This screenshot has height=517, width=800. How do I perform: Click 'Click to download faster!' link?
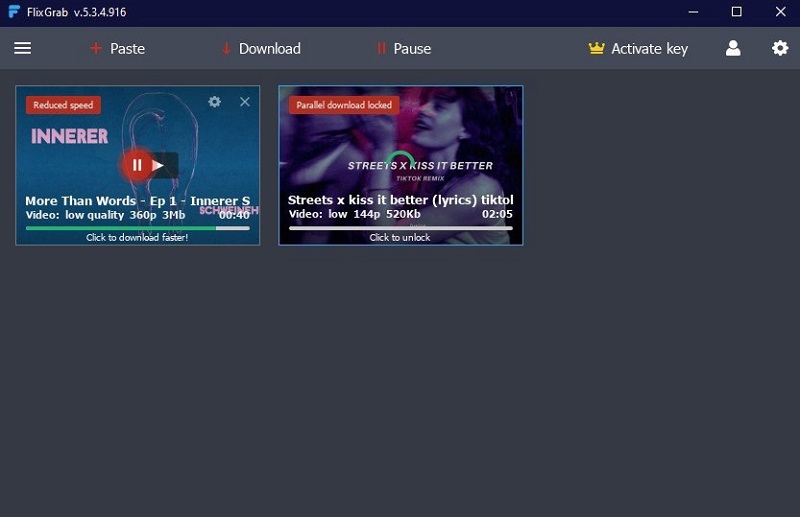137,237
